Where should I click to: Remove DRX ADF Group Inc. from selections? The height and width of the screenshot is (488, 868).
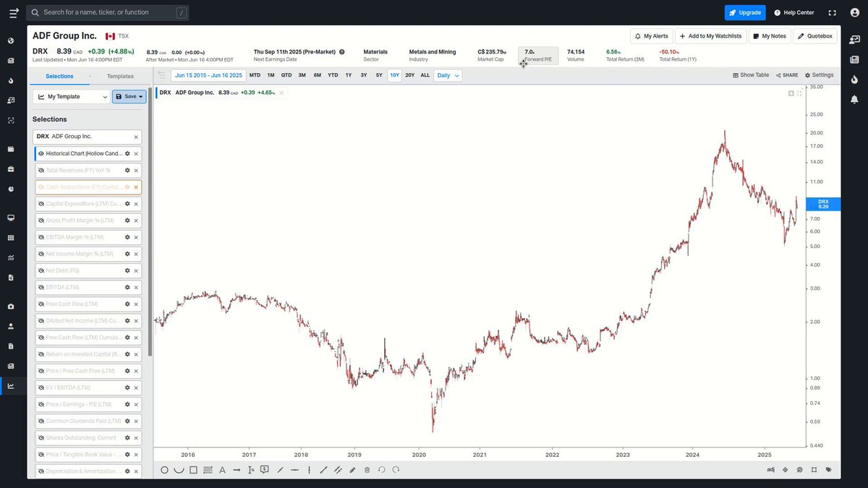(136, 137)
